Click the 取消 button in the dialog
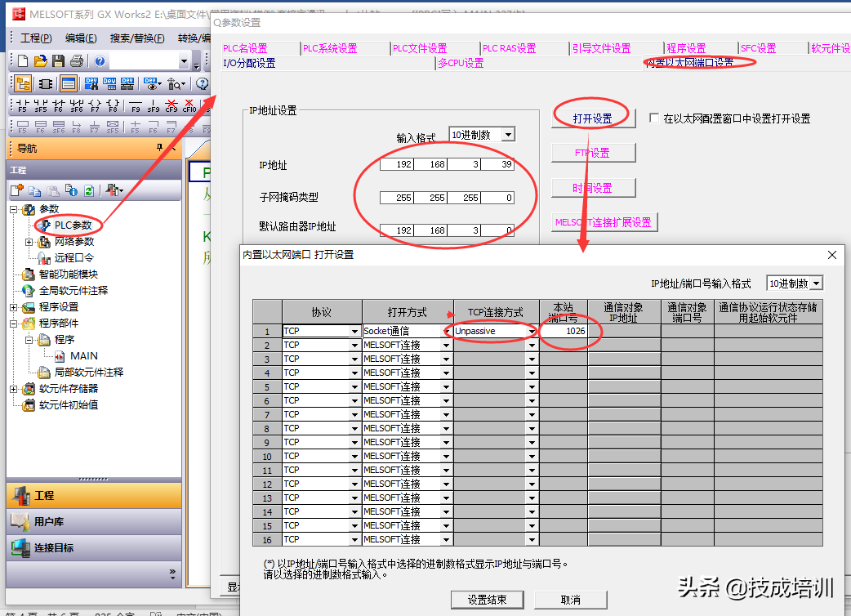Screen dimensions: 851x616 pyautogui.click(x=570, y=600)
